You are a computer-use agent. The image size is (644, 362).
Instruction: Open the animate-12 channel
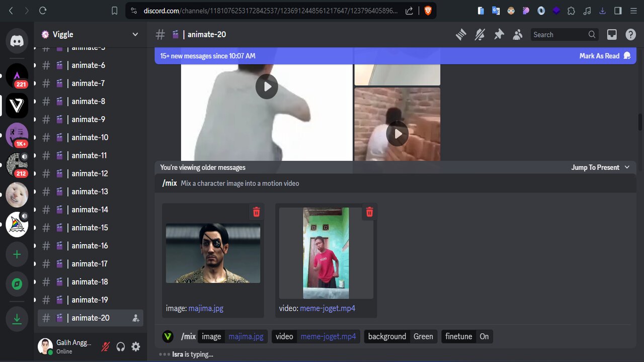click(x=90, y=173)
